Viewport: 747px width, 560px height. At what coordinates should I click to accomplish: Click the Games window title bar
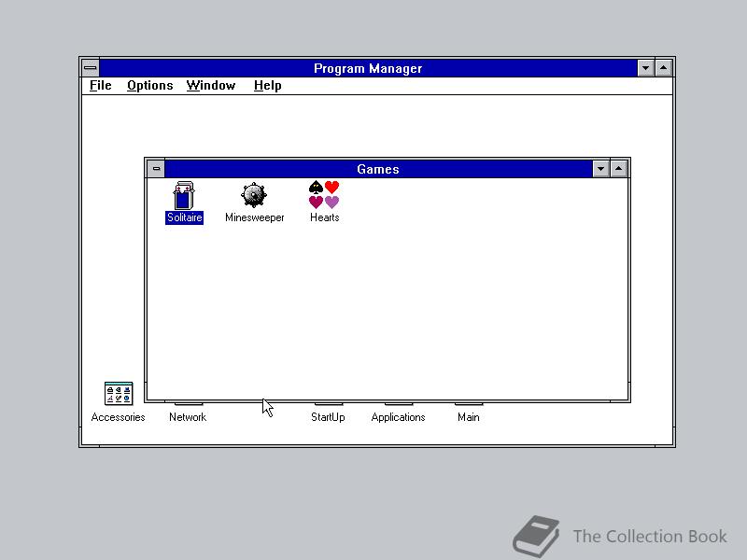(378, 169)
